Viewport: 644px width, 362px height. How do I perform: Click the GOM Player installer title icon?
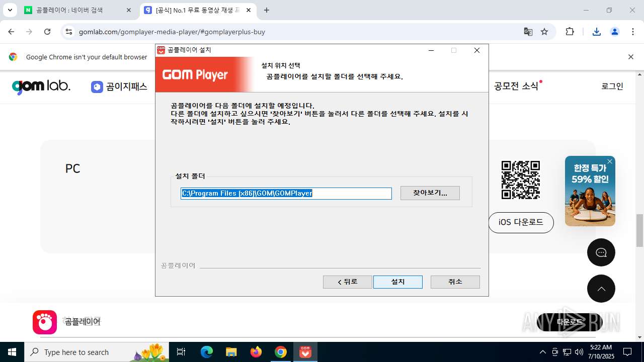point(161,50)
